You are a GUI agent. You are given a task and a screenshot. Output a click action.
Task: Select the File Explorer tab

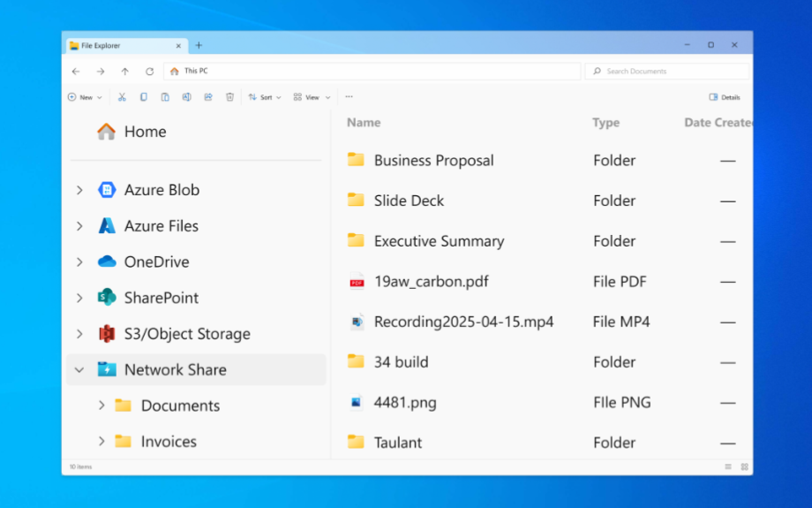tap(126, 46)
